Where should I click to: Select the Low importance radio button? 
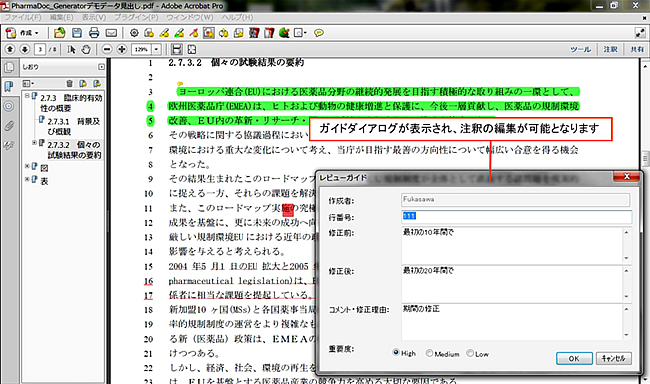[x=470, y=353]
